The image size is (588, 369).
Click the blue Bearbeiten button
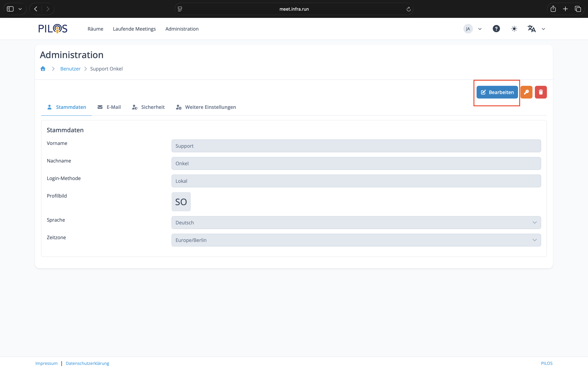tap(497, 92)
